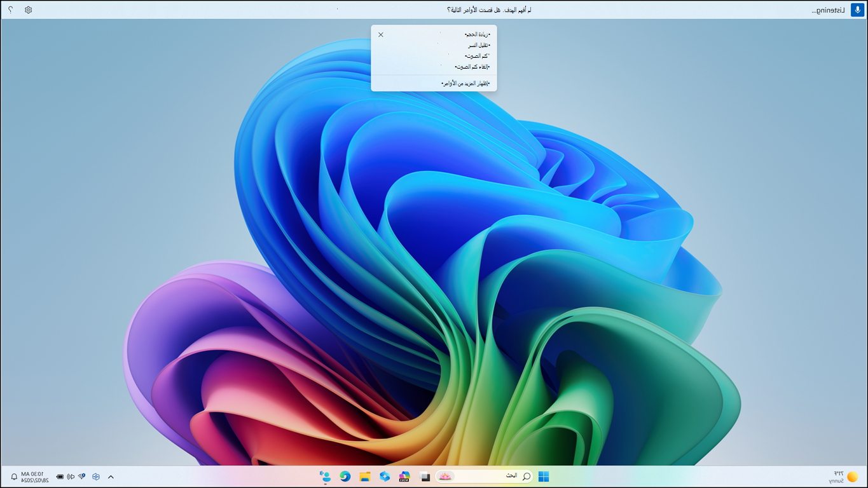
Task: Click the speaker volume tray icon
Action: point(71,477)
